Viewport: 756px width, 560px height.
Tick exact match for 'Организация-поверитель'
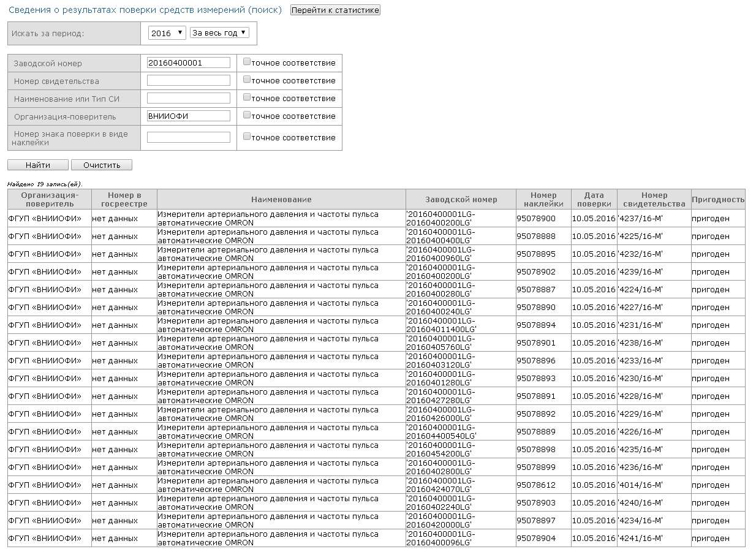coord(247,115)
